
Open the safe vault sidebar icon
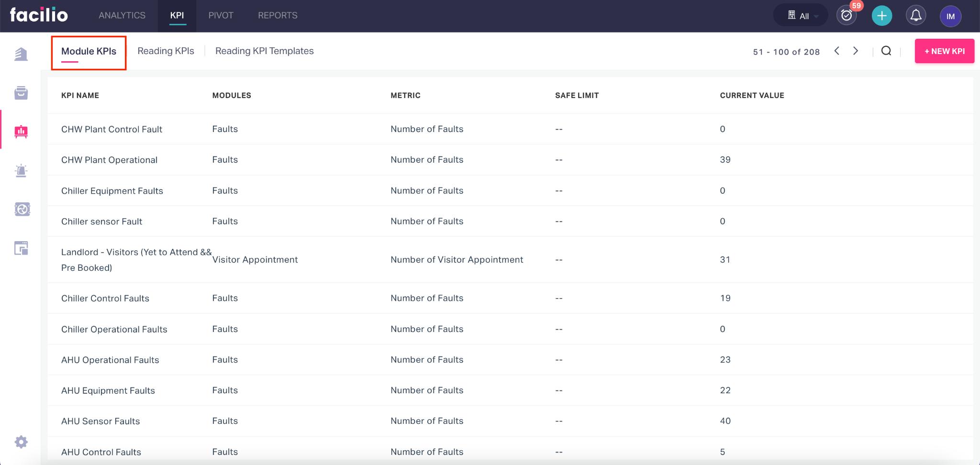pos(22,209)
